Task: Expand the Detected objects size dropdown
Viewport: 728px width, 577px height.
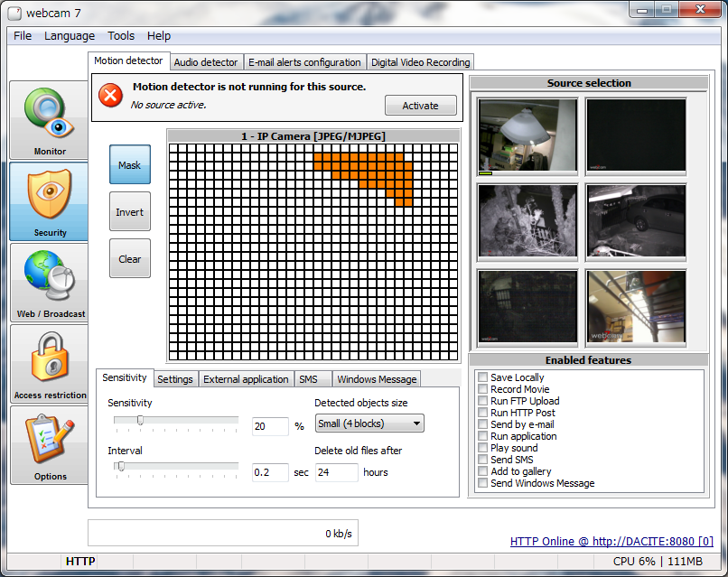Action: tap(369, 423)
